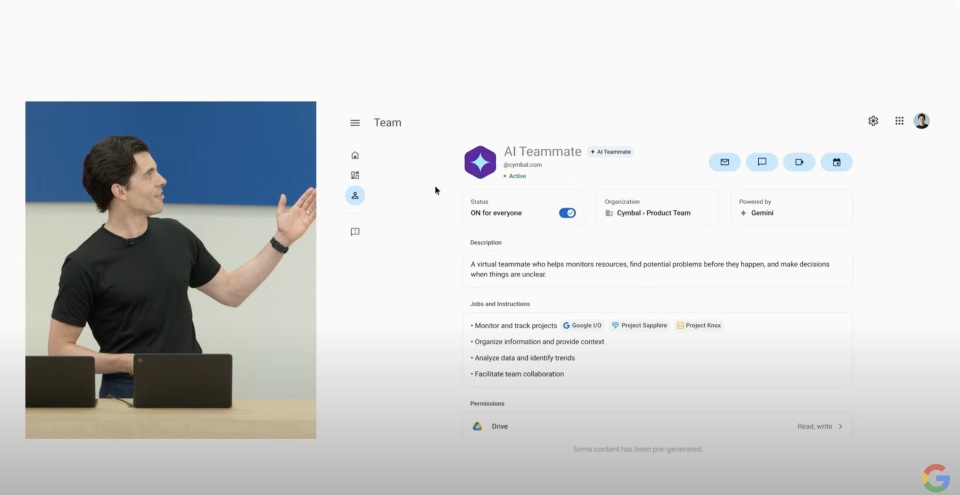Select the Project Sapphire chip

click(x=639, y=325)
